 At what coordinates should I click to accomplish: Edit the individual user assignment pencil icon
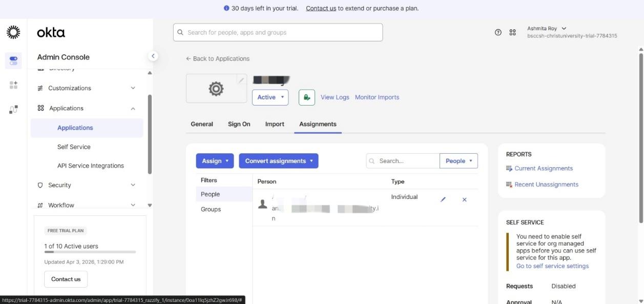coord(443,200)
